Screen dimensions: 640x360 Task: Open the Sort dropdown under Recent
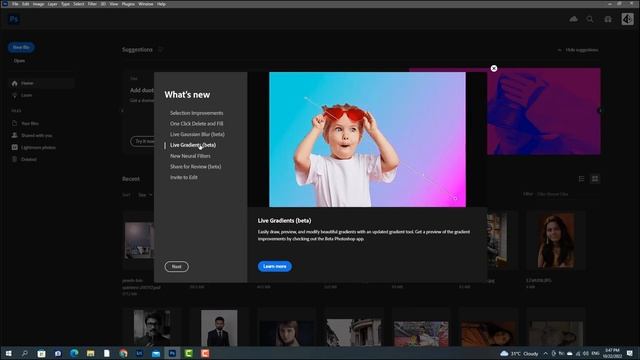coord(144,195)
